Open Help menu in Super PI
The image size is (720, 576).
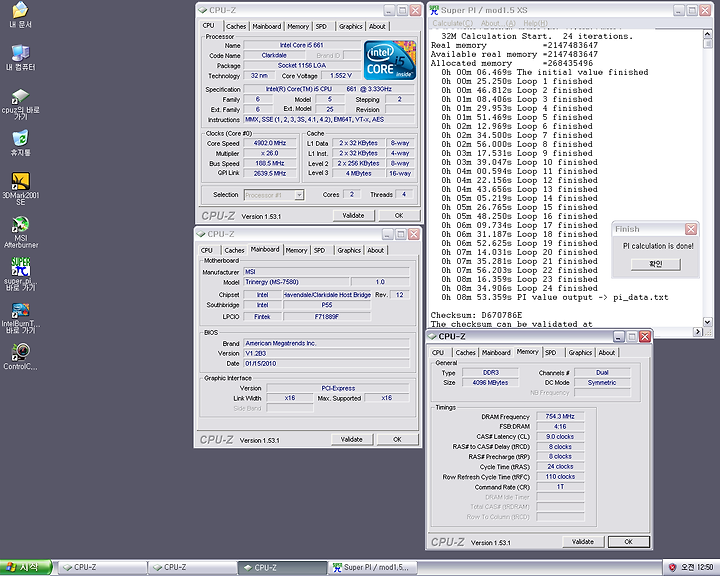[535, 23]
